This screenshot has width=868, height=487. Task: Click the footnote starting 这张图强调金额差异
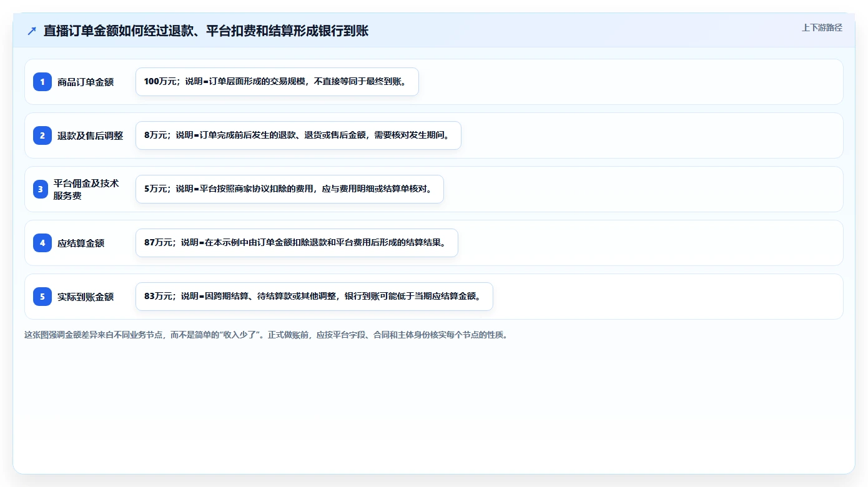point(268,335)
